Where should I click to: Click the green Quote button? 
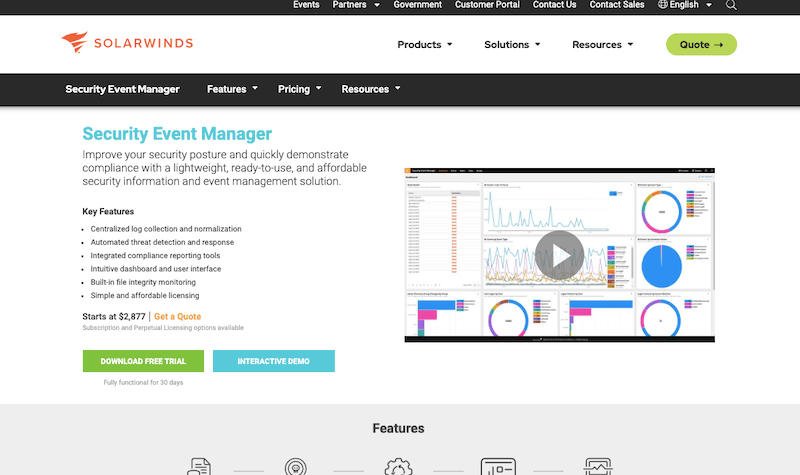tap(702, 44)
